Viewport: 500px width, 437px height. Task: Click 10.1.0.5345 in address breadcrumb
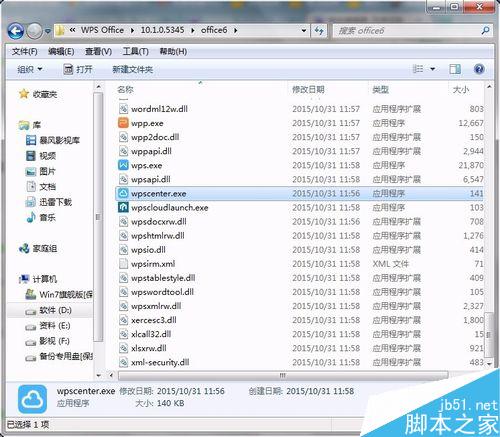(162, 30)
